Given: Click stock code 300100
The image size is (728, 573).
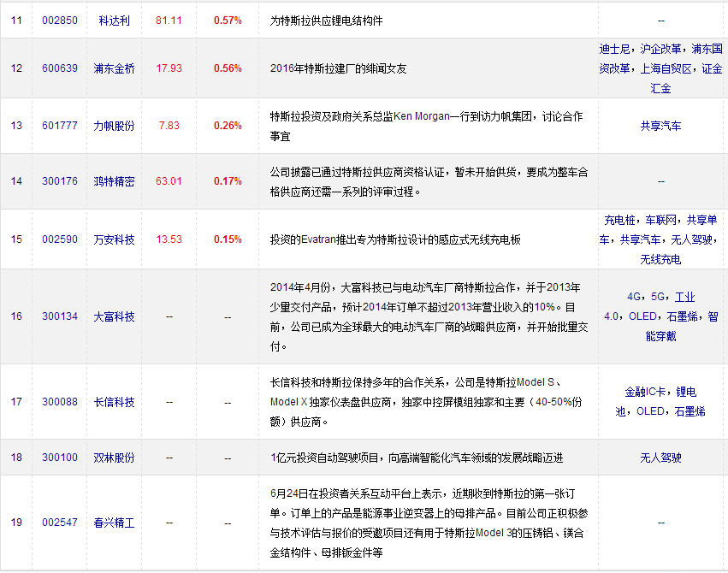Looking at the screenshot, I should pyautogui.click(x=59, y=458).
